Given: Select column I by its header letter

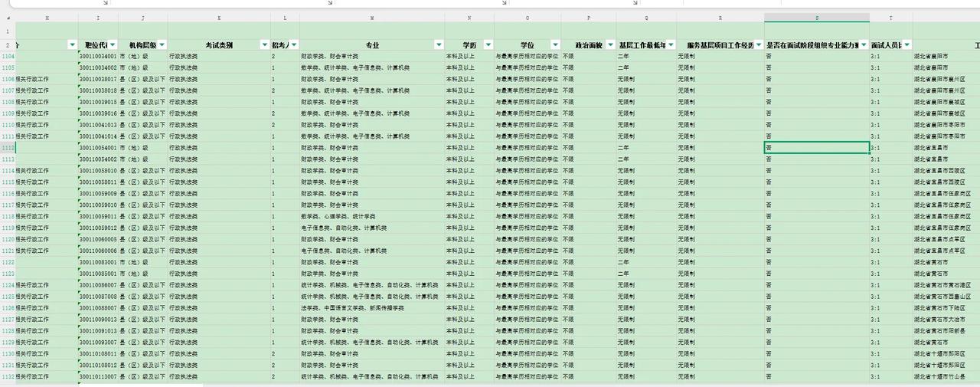Looking at the screenshot, I should click(x=98, y=18).
